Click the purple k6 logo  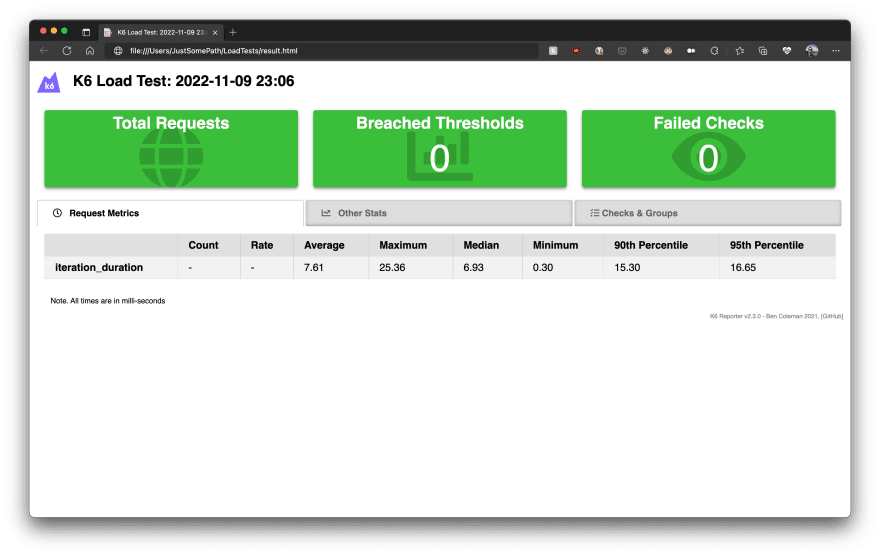pyautogui.click(x=49, y=83)
